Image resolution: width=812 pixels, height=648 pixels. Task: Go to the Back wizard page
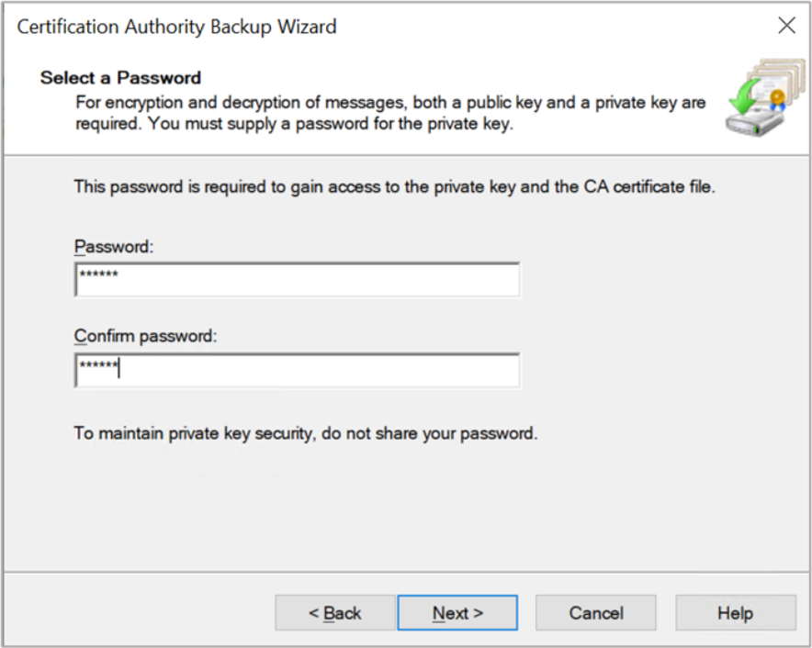tap(335, 613)
